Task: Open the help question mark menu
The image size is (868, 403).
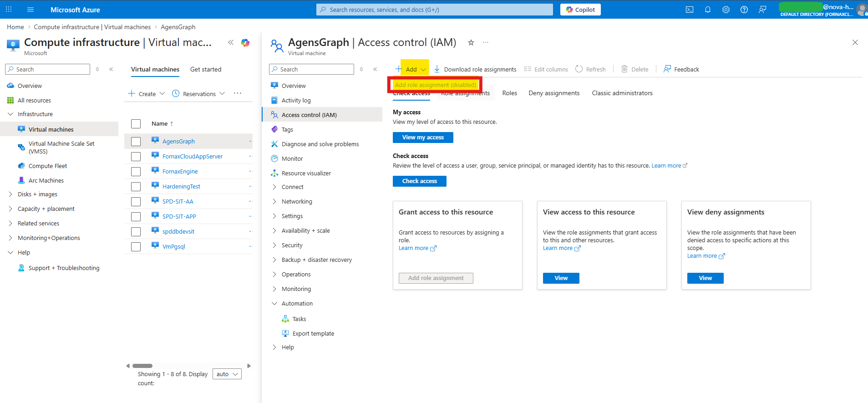Action: [x=744, y=10]
